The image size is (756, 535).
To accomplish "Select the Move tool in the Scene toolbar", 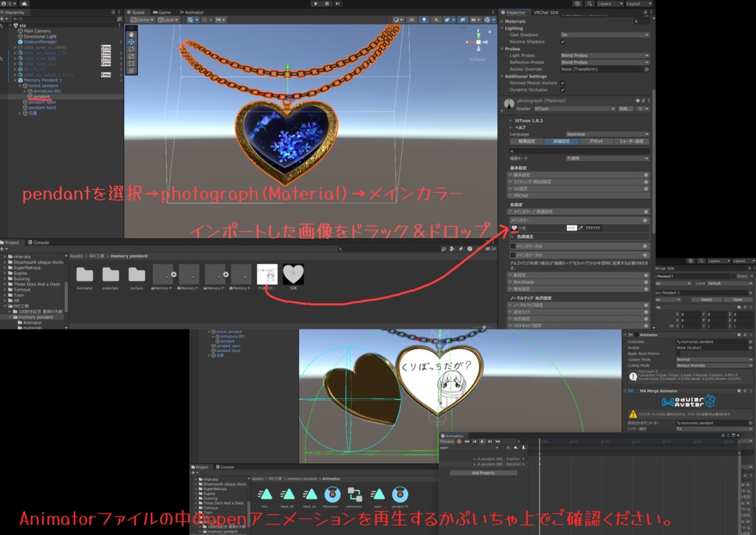I will point(131,41).
